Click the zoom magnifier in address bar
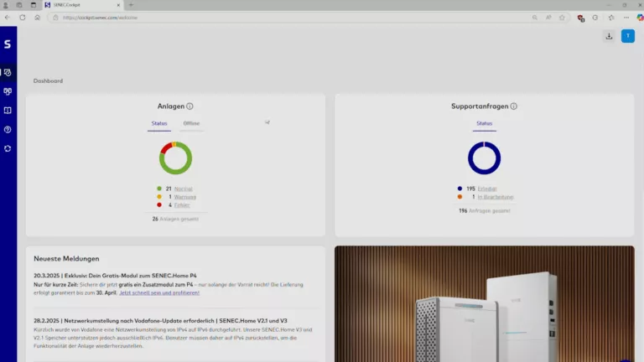The width and height of the screenshot is (644, 362). click(534, 18)
